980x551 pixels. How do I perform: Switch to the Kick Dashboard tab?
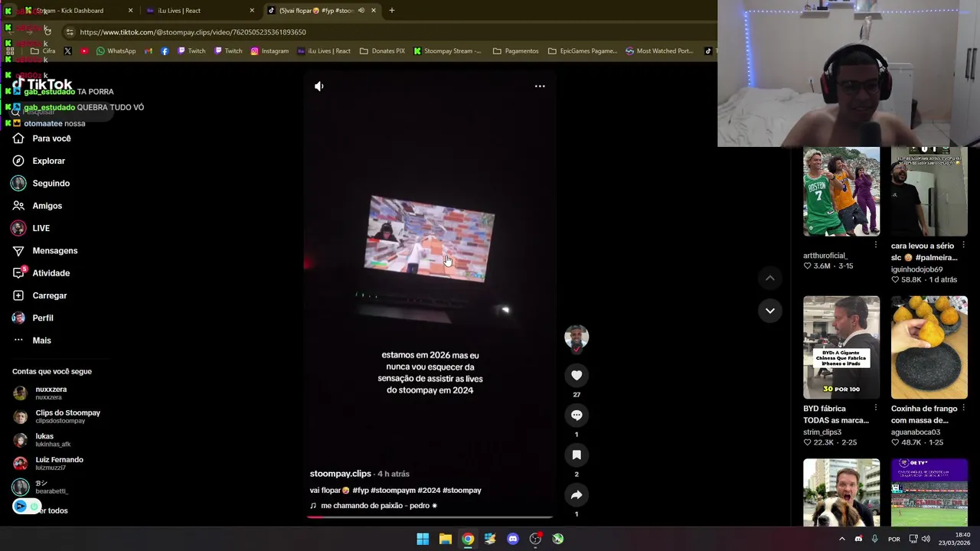click(69, 11)
